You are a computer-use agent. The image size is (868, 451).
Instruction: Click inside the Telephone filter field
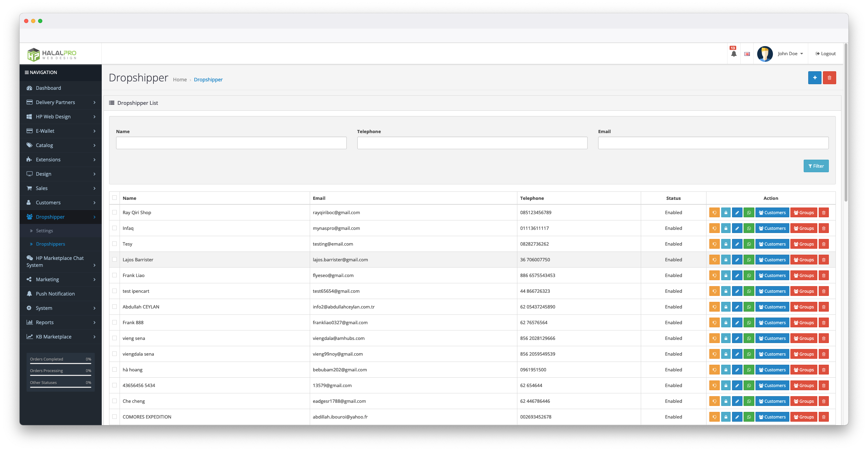click(472, 143)
